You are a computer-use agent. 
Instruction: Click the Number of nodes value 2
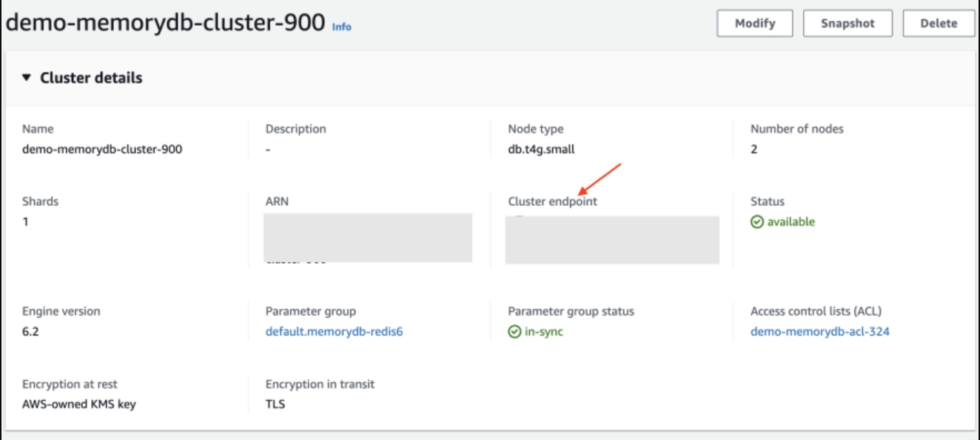[754, 149]
